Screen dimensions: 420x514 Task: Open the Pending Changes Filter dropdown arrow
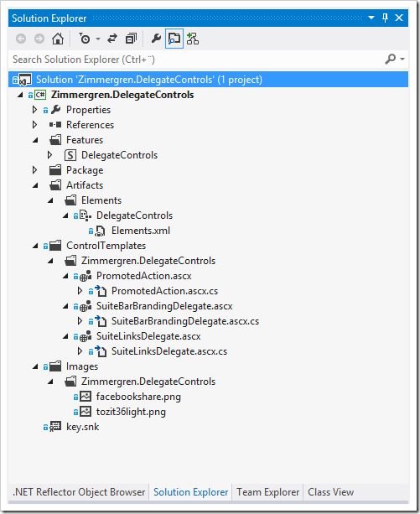pos(98,39)
